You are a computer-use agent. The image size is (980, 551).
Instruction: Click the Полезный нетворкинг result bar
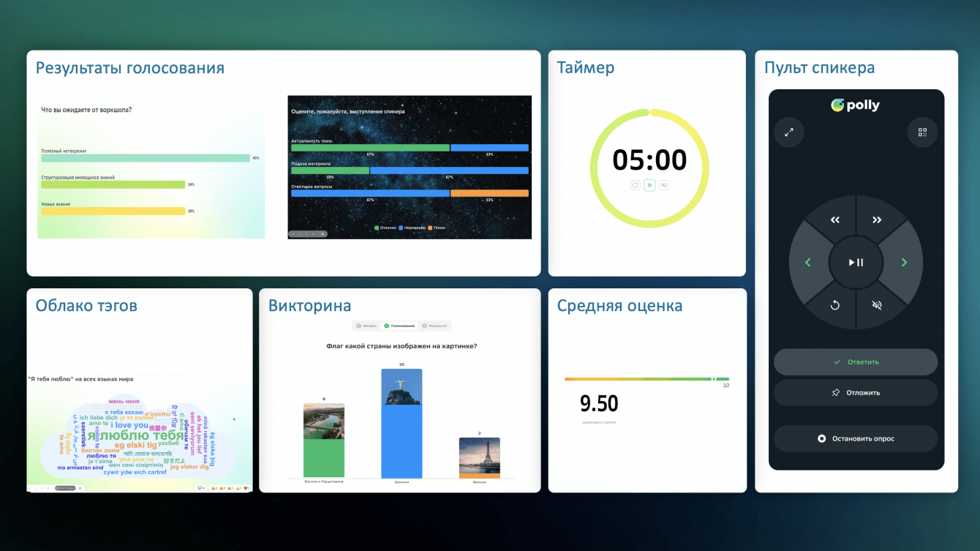pyautogui.click(x=146, y=158)
